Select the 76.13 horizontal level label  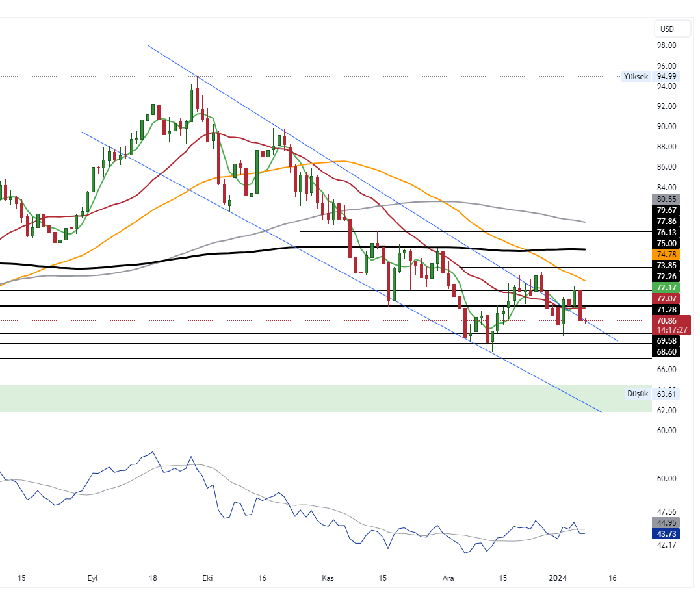pos(668,232)
